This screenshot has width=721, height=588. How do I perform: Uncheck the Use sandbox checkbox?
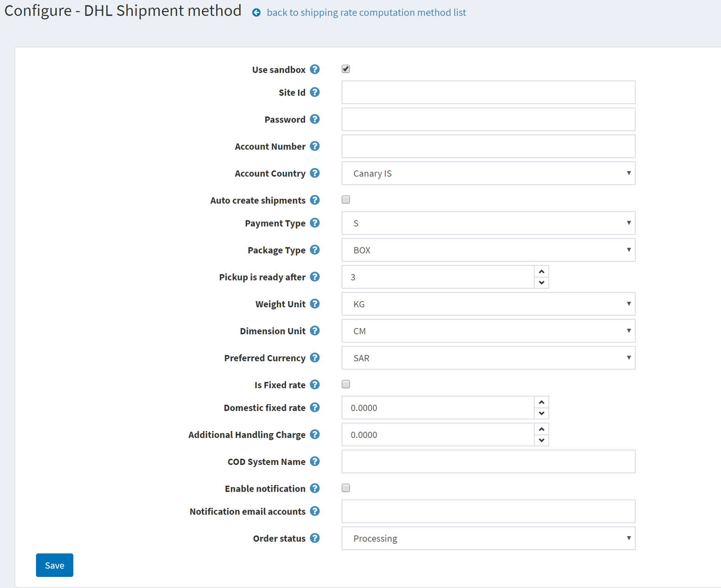coord(346,69)
